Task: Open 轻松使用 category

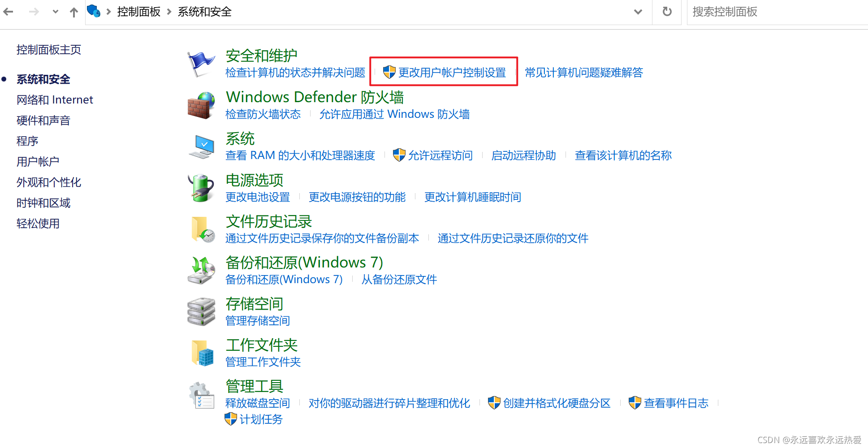Action: tap(38, 223)
